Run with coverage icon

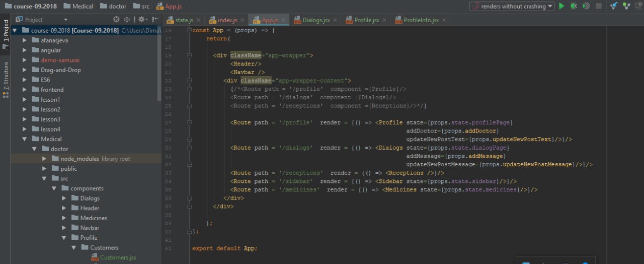coord(586,7)
